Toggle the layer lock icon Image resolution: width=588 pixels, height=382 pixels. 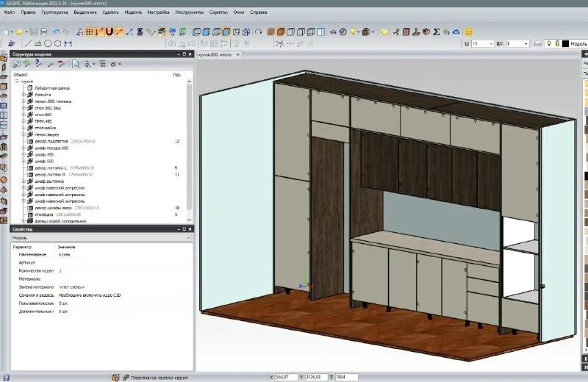coord(557,44)
